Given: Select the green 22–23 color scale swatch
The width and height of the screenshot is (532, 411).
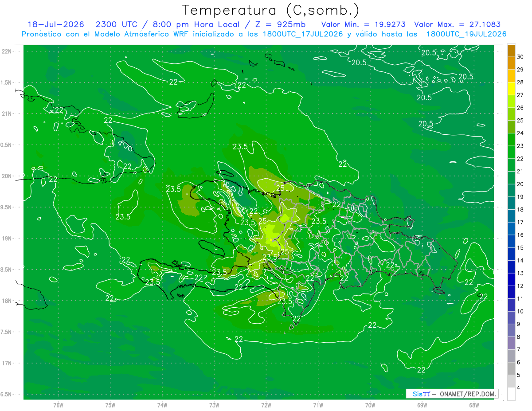Looking at the screenshot, I should tap(511, 153).
